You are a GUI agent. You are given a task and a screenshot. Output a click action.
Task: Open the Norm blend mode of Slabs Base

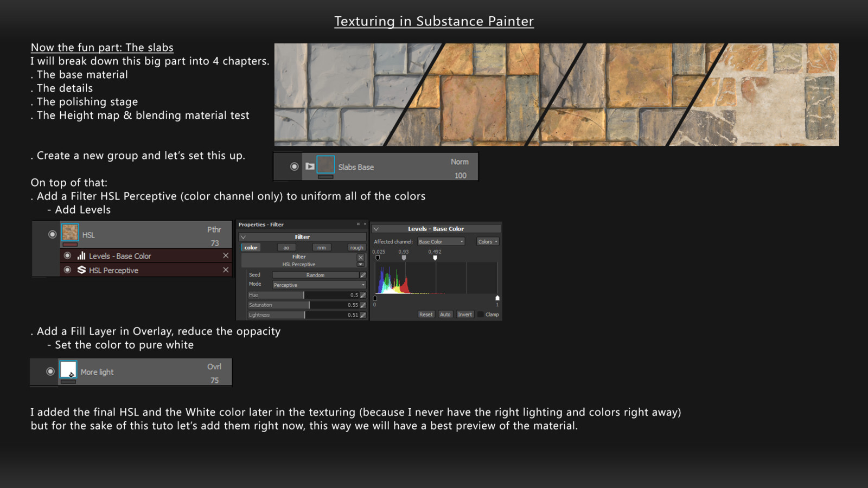coord(459,162)
